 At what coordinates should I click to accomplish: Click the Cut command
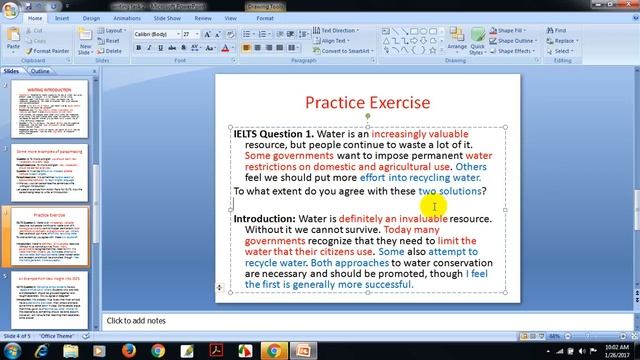pyautogui.click(x=34, y=31)
